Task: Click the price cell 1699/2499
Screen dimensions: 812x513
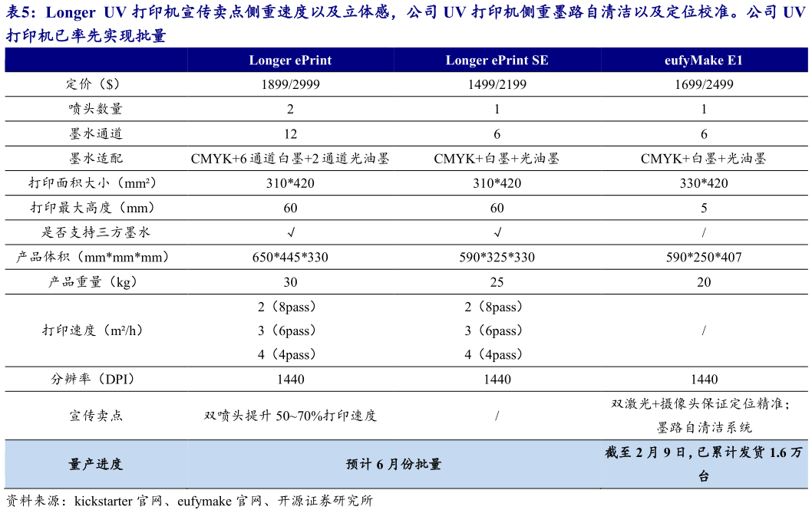Action: click(x=704, y=84)
